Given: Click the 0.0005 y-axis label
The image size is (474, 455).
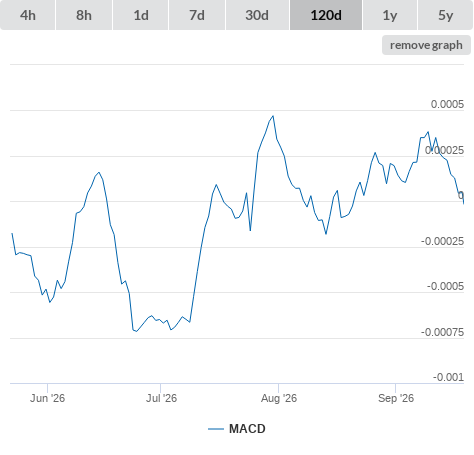Looking at the screenshot, I should [x=447, y=104].
